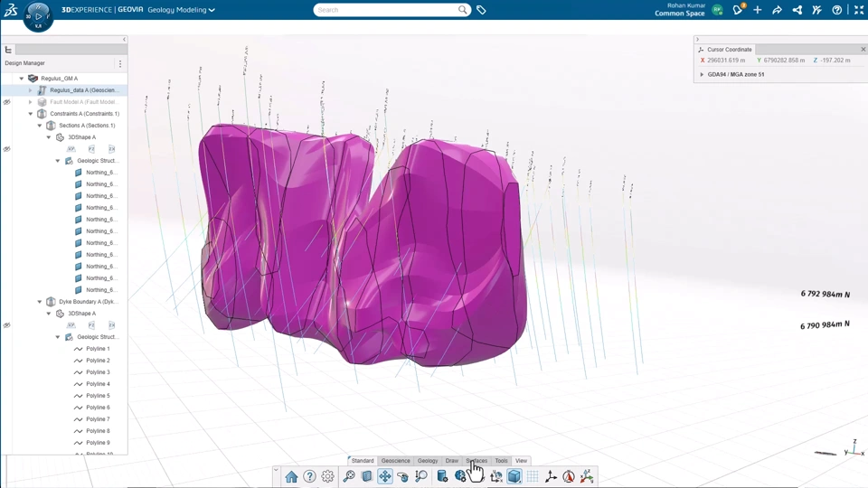Image resolution: width=868 pixels, height=488 pixels.
Task: Switch to the View toolbar tab
Action: 521,460
